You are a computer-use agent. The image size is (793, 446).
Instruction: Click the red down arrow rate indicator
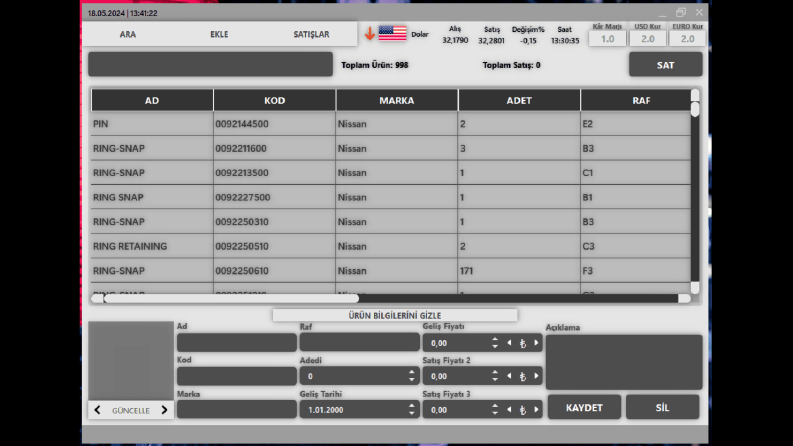[370, 34]
